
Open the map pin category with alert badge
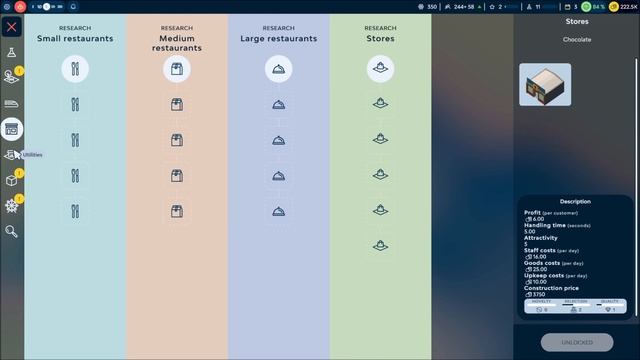pos(12,76)
